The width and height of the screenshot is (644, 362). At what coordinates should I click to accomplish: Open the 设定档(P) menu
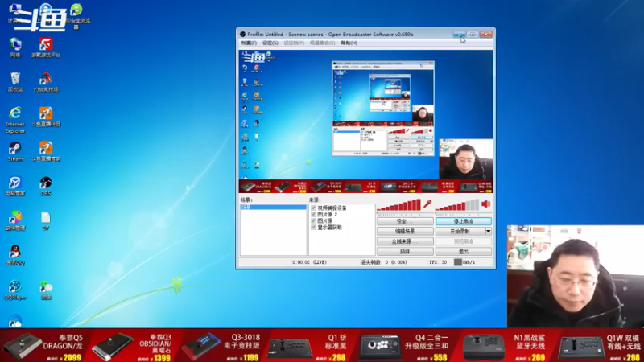point(294,43)
